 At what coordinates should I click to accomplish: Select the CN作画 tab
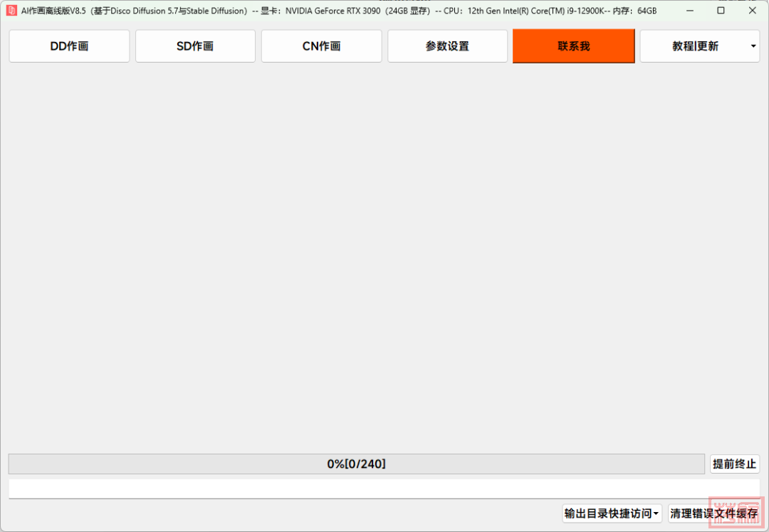321,46
